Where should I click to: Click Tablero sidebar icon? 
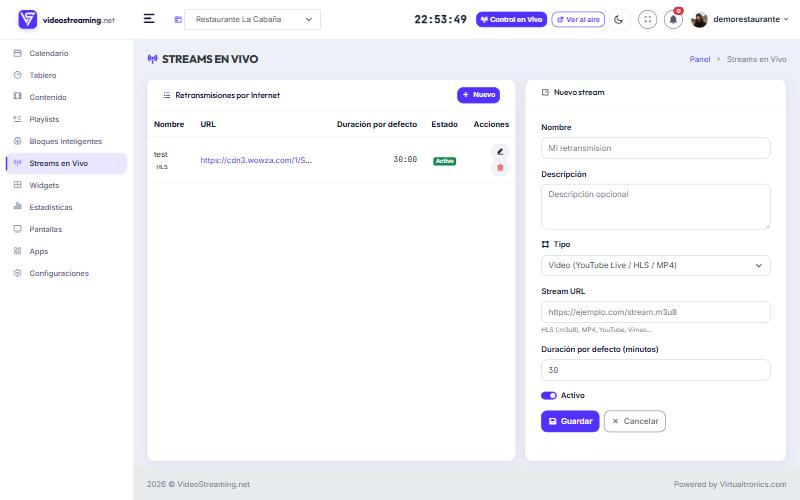17,75
